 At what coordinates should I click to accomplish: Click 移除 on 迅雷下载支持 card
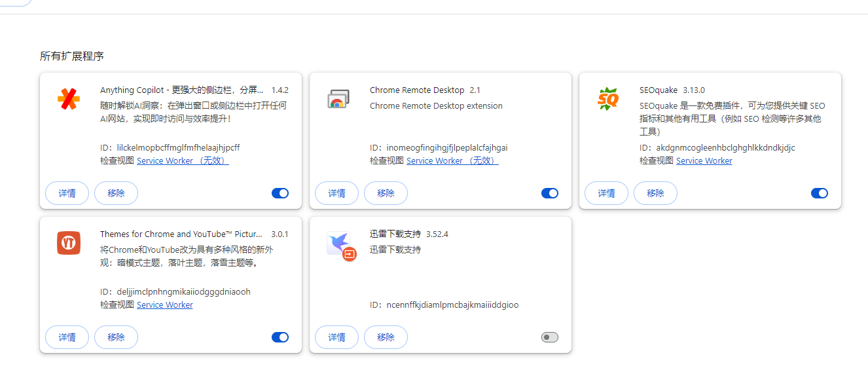click(386, 337)
